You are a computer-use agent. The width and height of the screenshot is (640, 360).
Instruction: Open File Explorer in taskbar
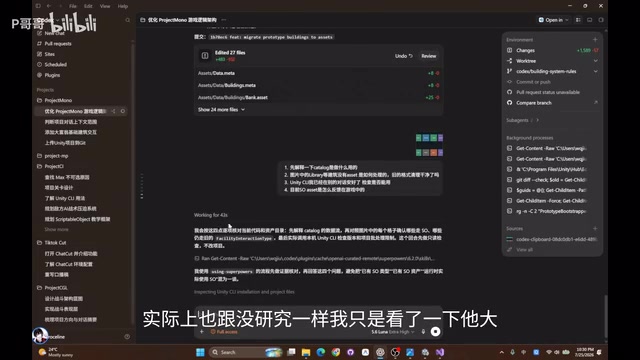point(306,352)
